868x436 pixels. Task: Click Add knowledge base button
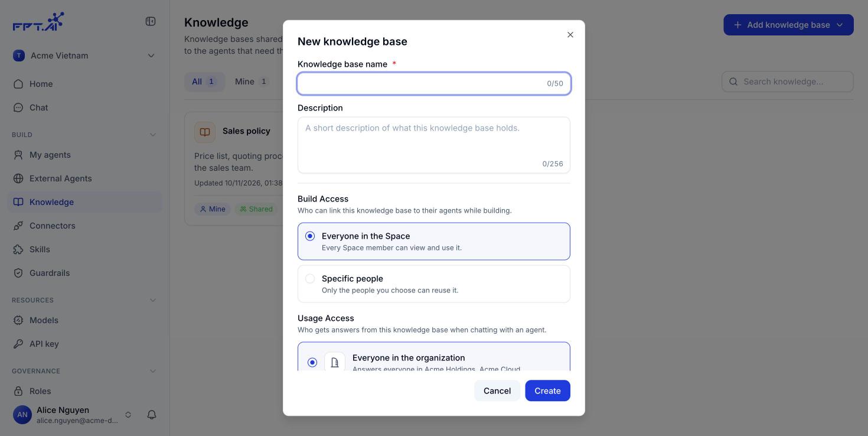788,25
